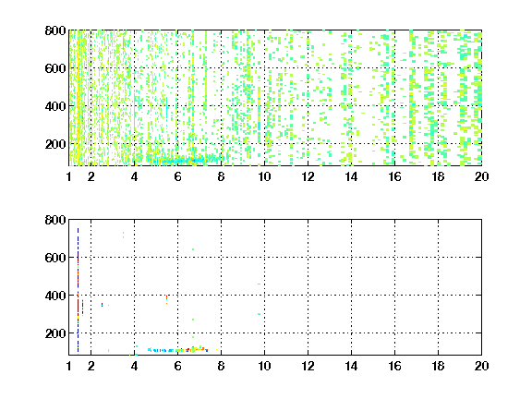Click x-axis label 20 under top plot
Viewport: 532px width, 399px height.
point(482,176)
